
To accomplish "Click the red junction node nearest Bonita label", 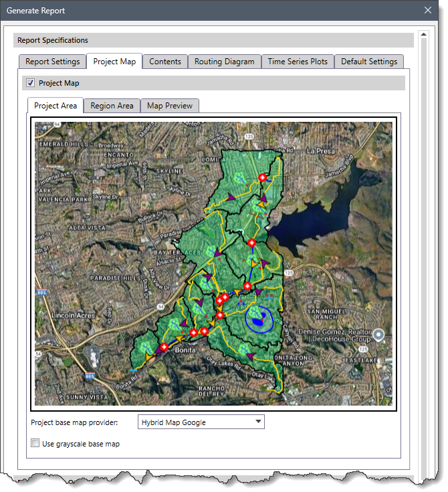I will (x=163, y=347).
